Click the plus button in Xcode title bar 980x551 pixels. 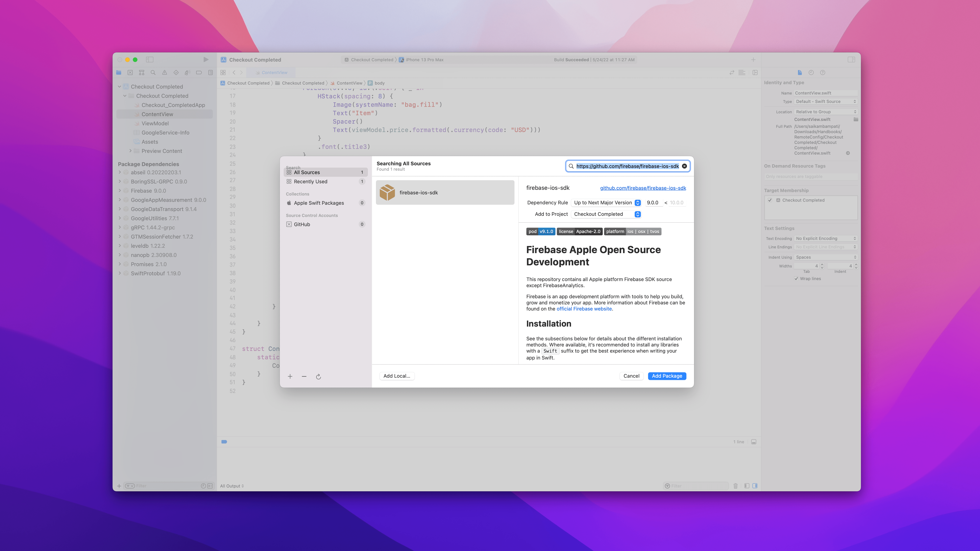[x=753, y=60]
